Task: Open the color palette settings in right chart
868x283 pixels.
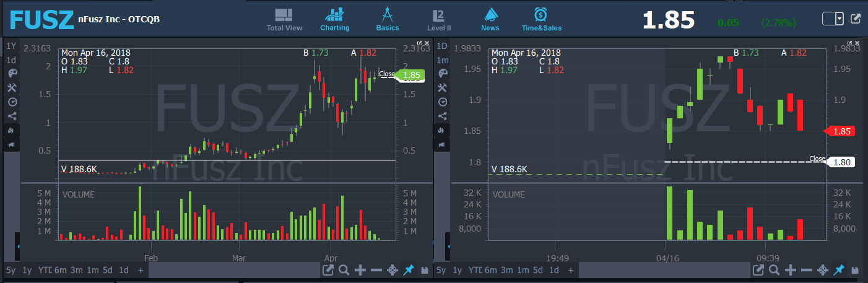Action: pos(443,73)
